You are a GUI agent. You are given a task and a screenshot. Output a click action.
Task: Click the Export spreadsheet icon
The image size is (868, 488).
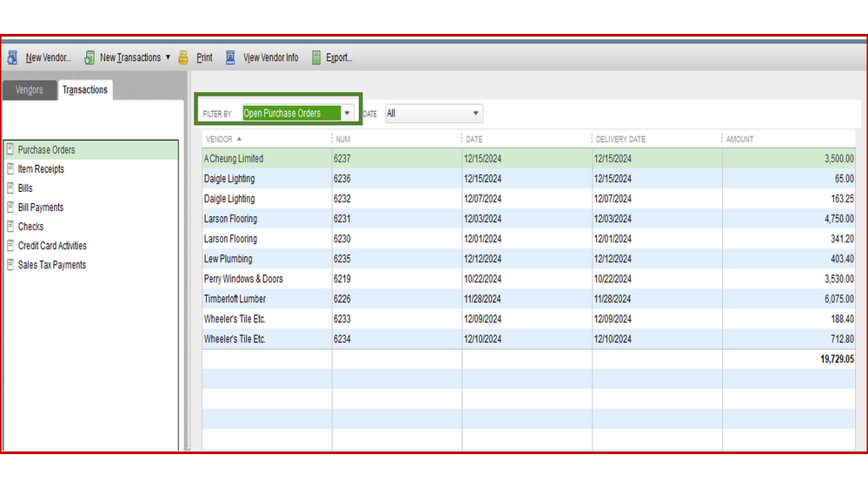tap(316, 58)
